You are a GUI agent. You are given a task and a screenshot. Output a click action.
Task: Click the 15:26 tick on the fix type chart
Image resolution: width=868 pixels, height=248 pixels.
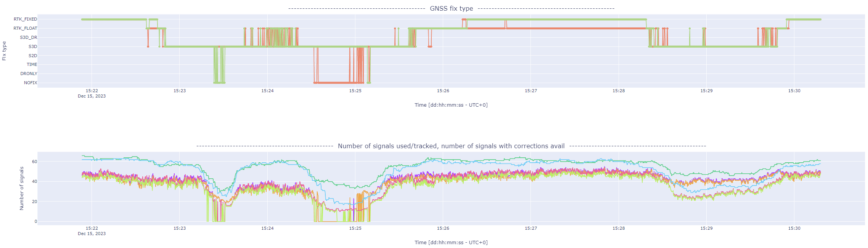click(443, 91)
